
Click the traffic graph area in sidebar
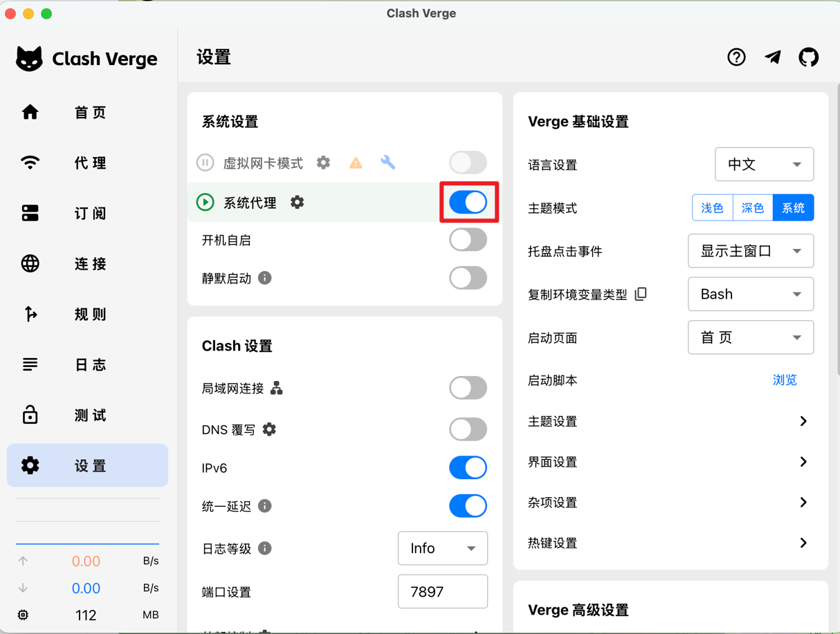click(x=87, y=521)
